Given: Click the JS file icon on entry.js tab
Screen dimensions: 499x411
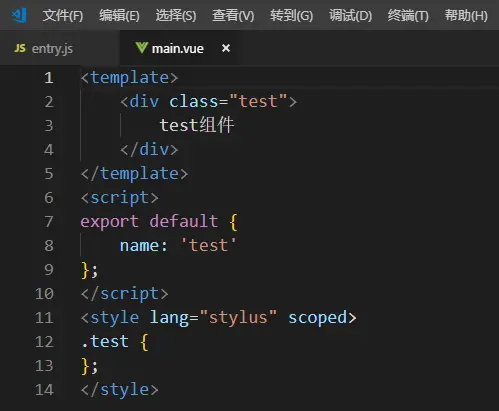Looking at the screenshot, I should (20, 48).
